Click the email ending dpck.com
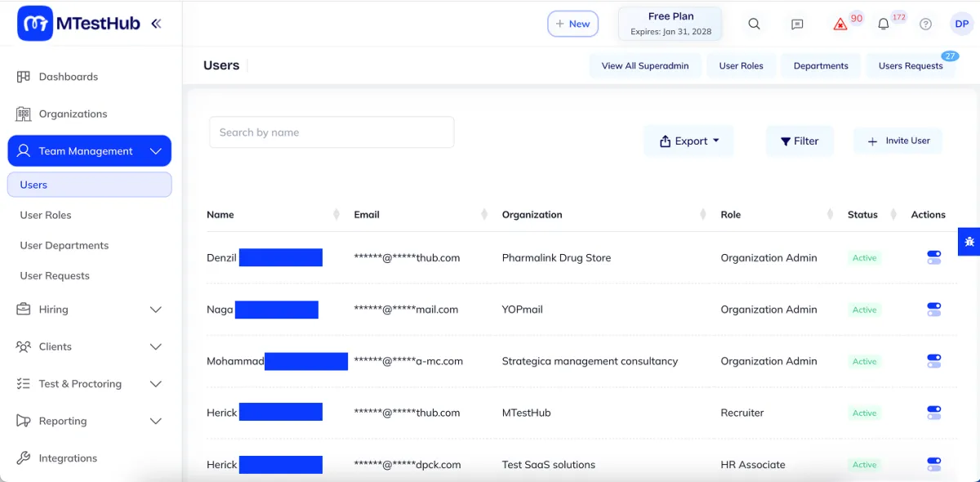980x482 pixels. (x=408, y=464)
